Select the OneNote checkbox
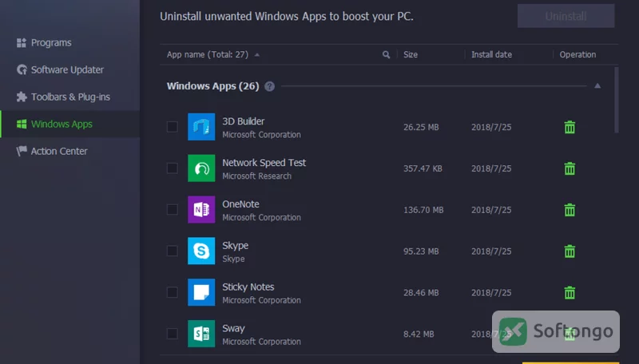The image size is (639, 364). click(173, 210)
